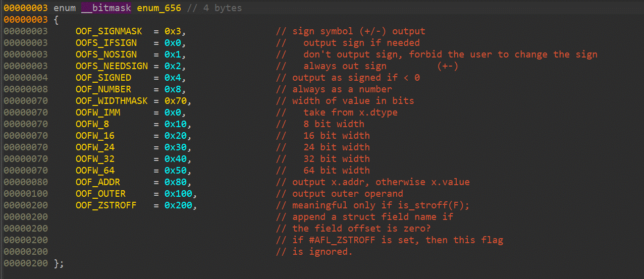Select the OOF_NUMBER enum member
The image size is (644, 279).
(103, 89)
